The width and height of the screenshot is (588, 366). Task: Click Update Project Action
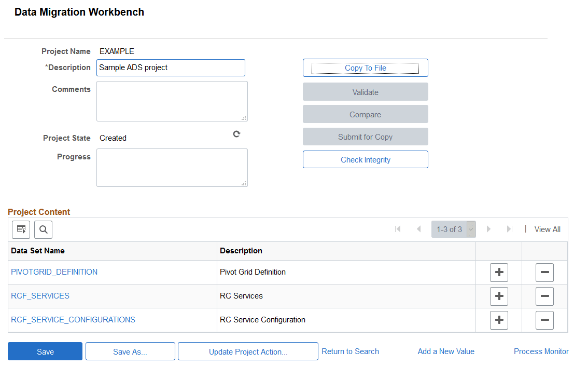pyautogui.click(x=247, y=351)
